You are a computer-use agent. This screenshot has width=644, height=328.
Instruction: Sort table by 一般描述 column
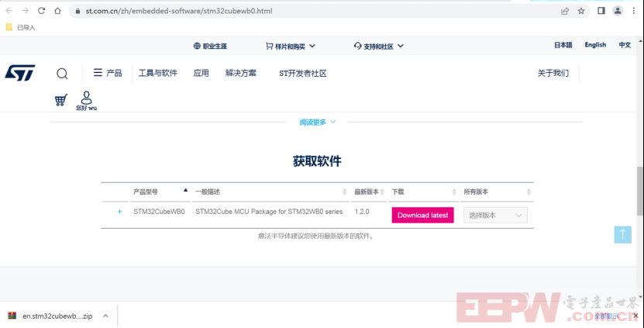271,192
